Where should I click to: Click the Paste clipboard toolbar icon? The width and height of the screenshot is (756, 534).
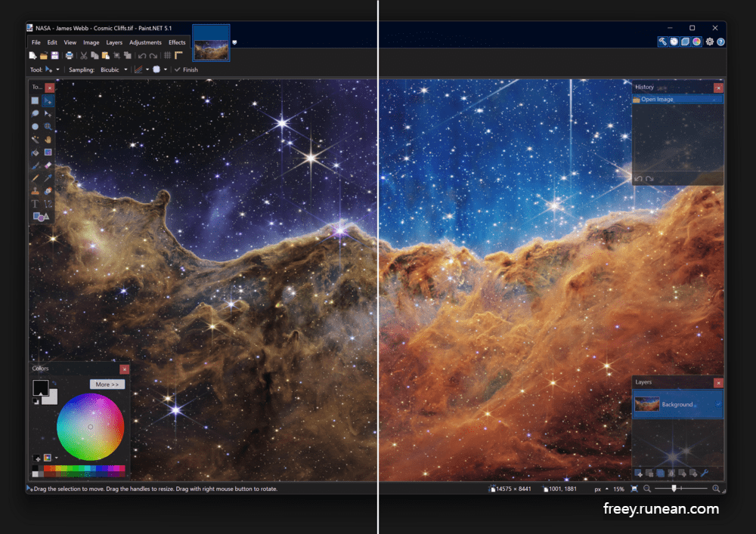coord(106,56)
